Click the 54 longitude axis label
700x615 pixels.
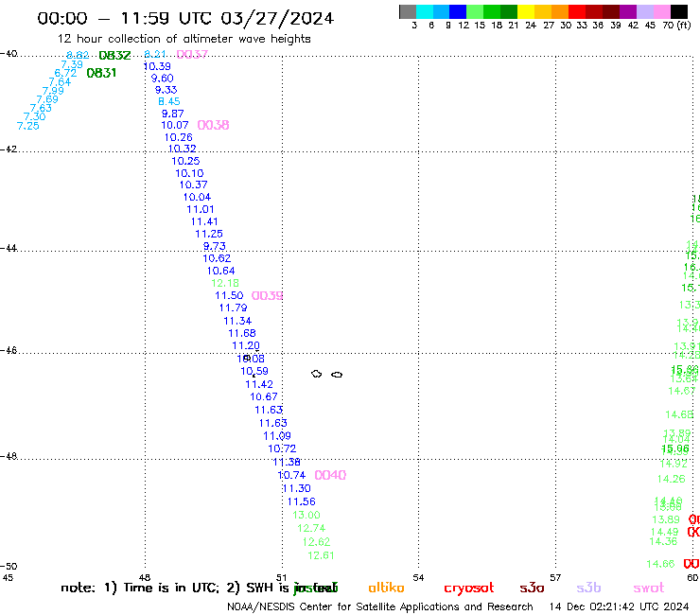[x=418, y=577]
